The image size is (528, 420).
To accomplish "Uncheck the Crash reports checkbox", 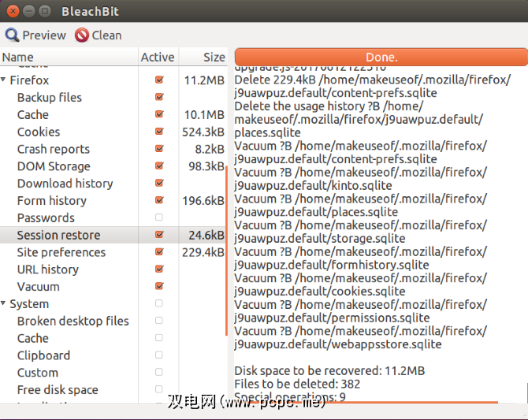I will pyautogui.click(x=159, y=148).
